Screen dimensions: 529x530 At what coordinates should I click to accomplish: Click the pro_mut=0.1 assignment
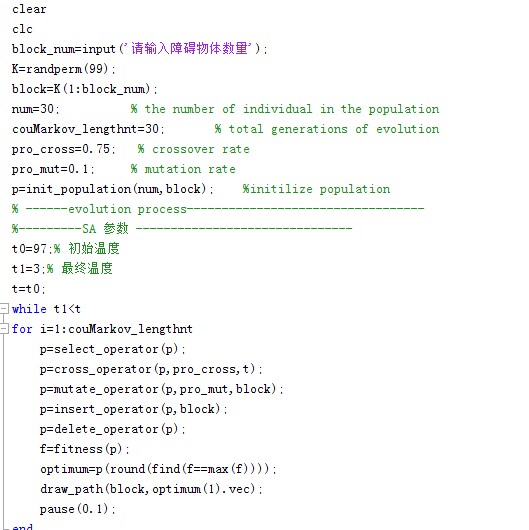[53, 169]
